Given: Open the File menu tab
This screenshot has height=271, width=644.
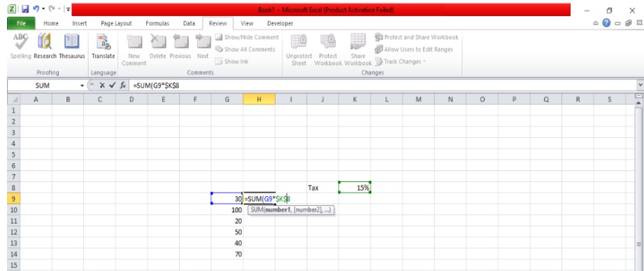Looking at the screenshot, I should pyautogui.click(x=21, y=23).
